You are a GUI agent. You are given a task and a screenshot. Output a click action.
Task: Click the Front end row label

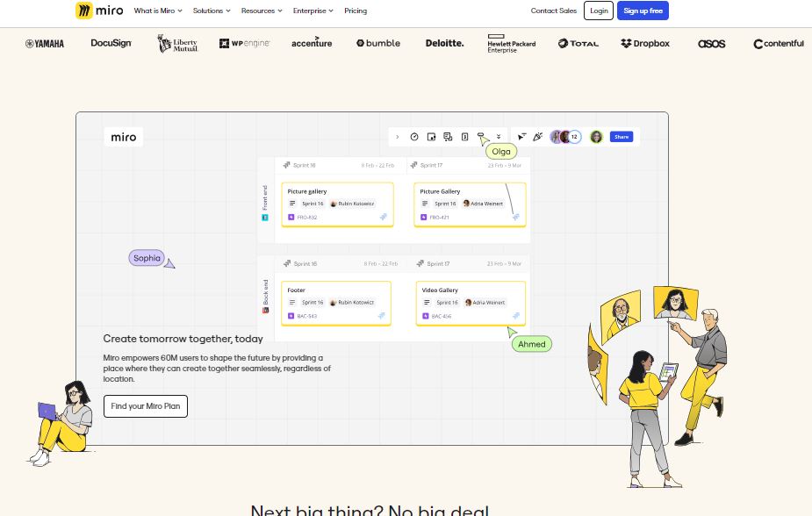click(x=265, y=203)
